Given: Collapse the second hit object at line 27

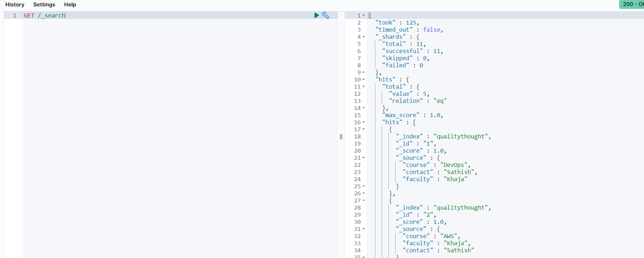Looking at the screenshot, I should coord(364,200).
